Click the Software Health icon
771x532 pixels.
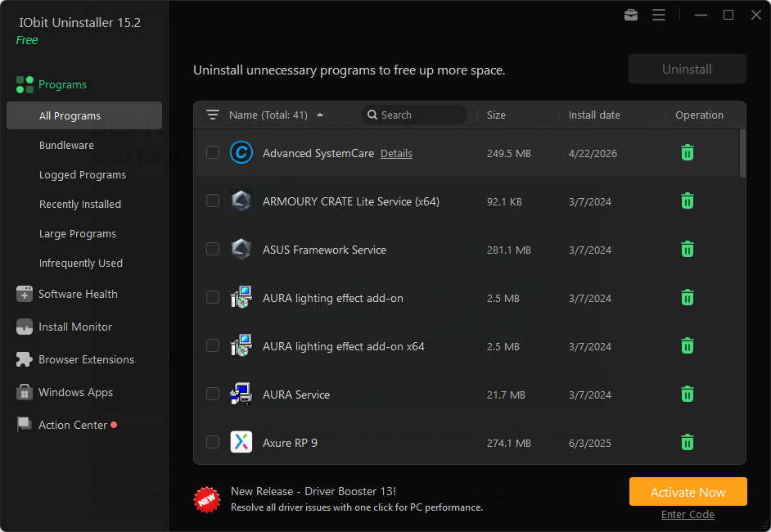pyautogui.click(x=24, y=294)
